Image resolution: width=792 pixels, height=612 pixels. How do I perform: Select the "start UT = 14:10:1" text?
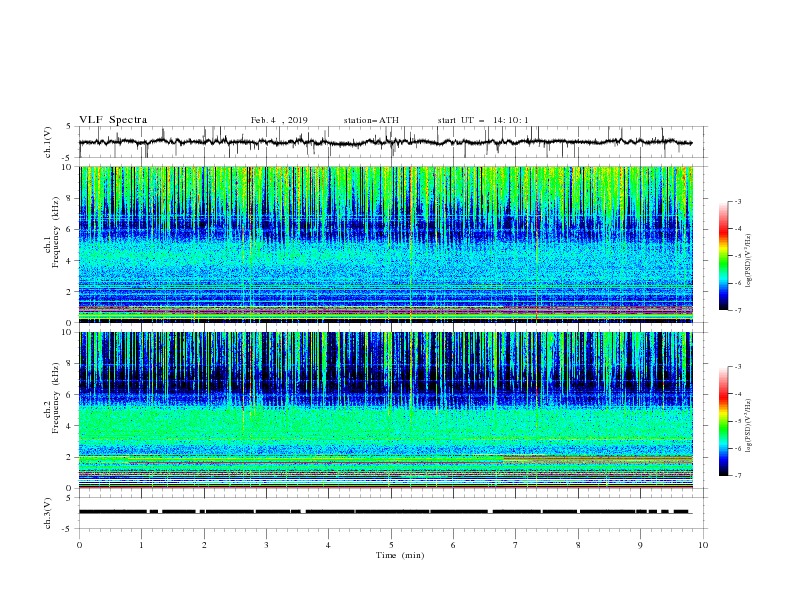483,120
